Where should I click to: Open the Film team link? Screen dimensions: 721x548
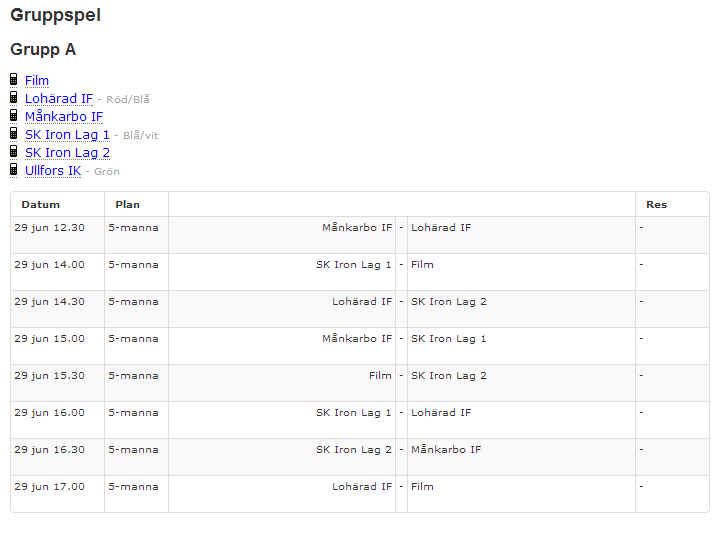[x=37, y=81]
